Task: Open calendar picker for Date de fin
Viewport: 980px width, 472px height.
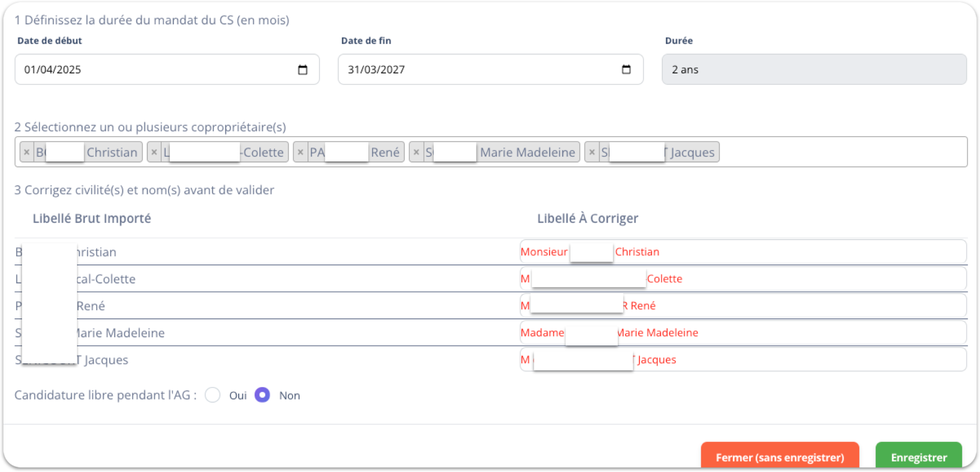Action: (x=626, y=69)
